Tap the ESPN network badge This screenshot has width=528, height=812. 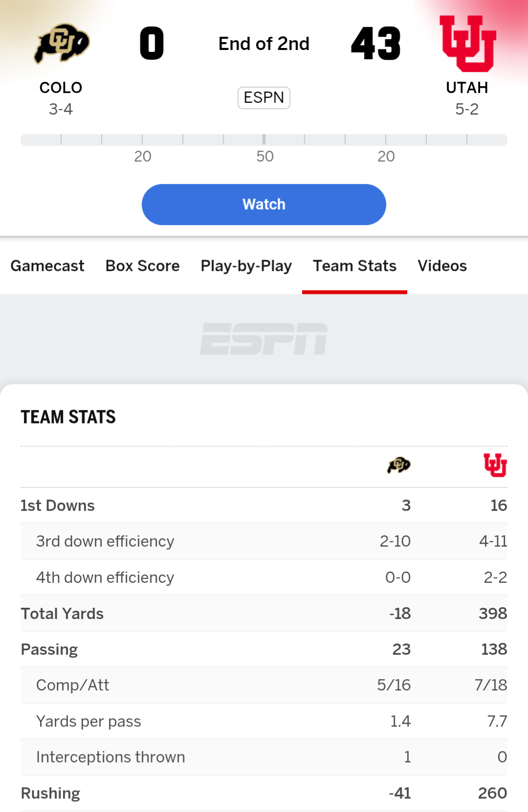(264, 97)
